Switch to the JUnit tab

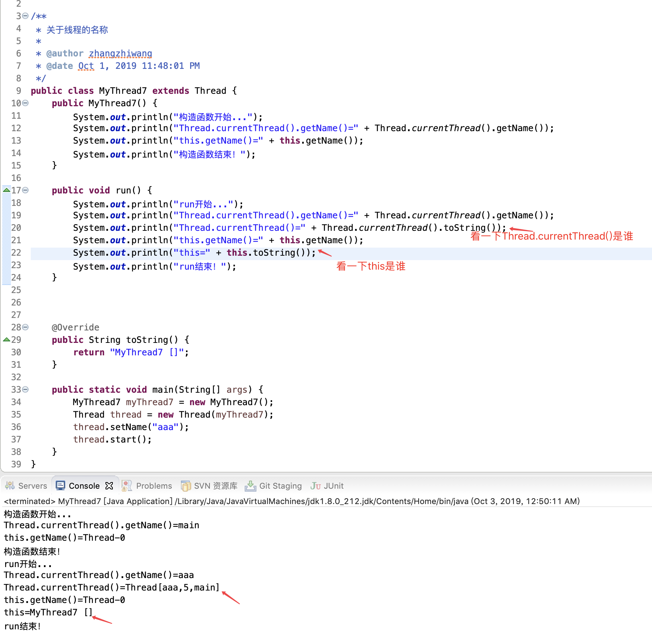pyautogui.click(x=334, y=485)
